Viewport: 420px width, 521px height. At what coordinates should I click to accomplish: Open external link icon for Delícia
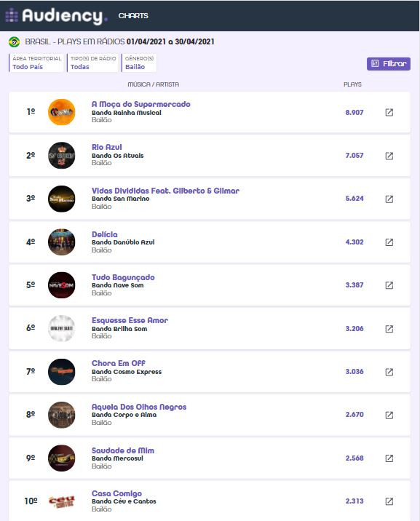[x=389, y=242]
